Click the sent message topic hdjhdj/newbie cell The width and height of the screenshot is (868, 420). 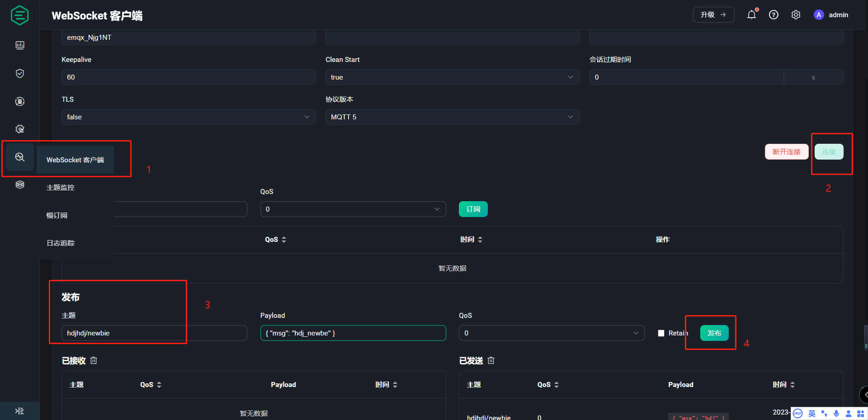[489, 417]
